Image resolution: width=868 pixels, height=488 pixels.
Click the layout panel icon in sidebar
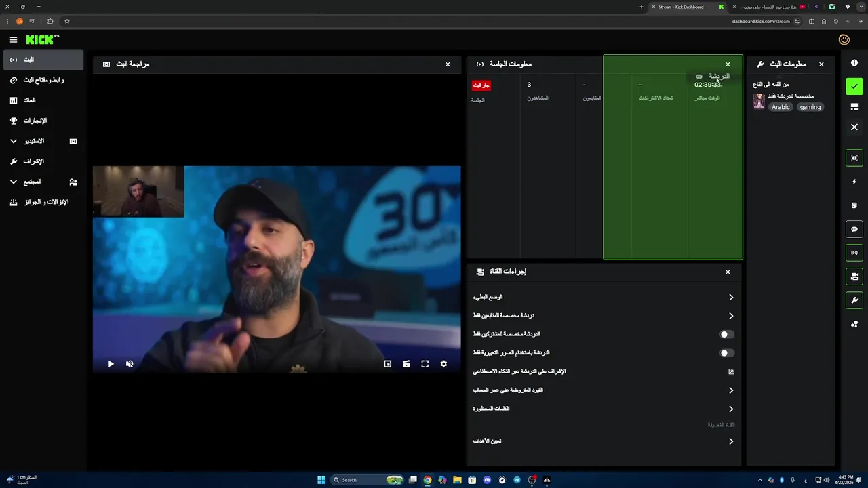click(x=854, y=107)
